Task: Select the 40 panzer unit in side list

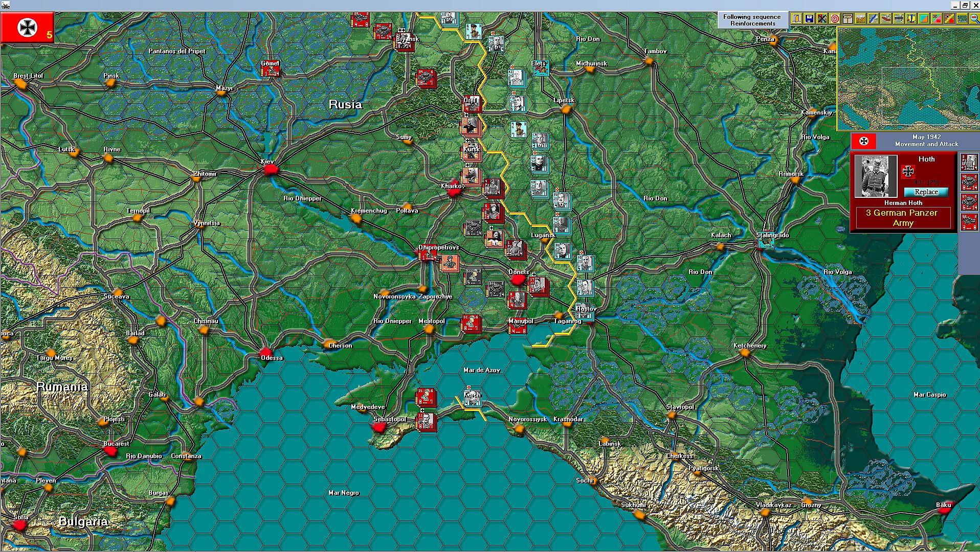Action: point(969,181)
